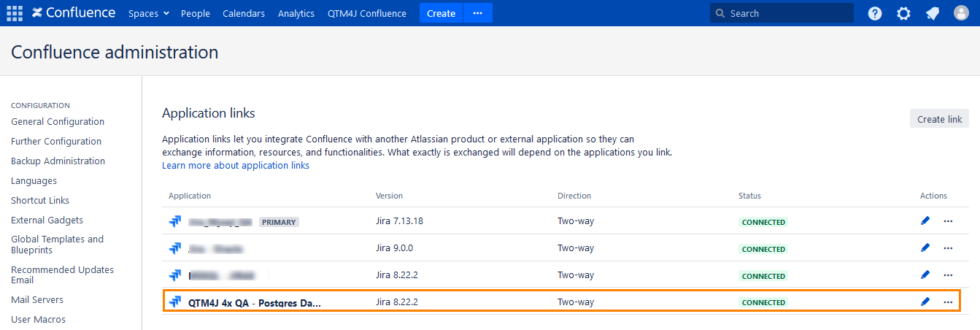Click the Application column header

pos(190,196)
